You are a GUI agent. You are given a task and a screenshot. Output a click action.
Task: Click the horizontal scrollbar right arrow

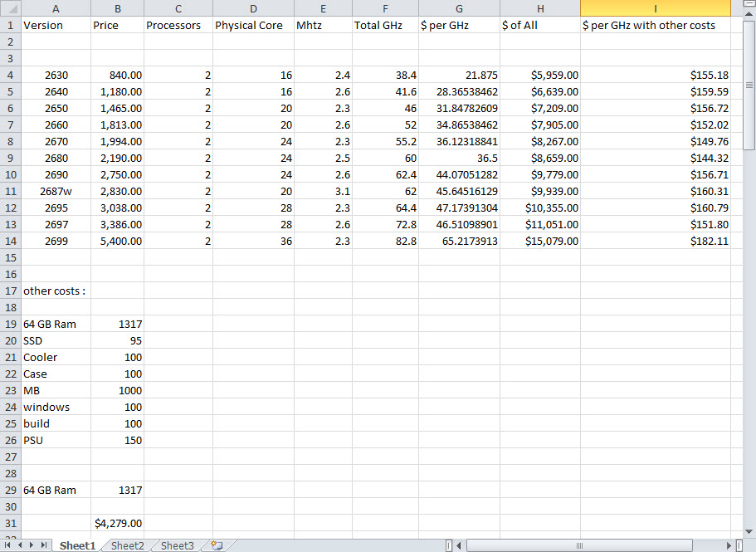[728, 545]
